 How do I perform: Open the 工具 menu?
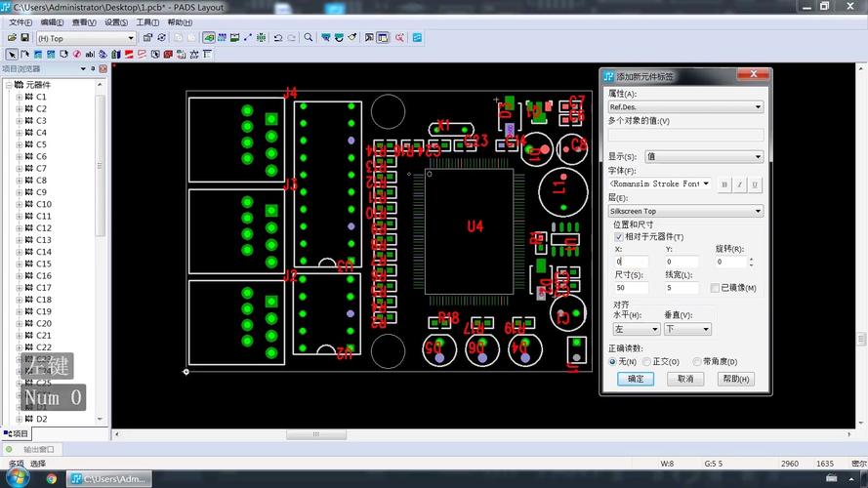pos(146,22)
